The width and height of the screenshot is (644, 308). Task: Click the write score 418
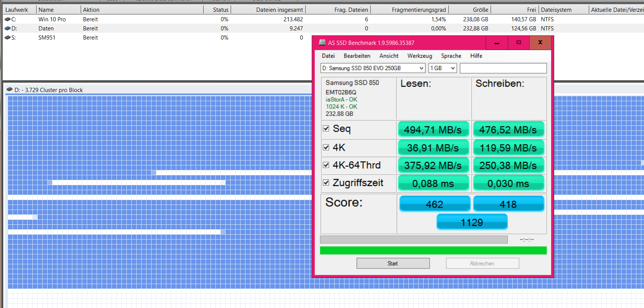[508, 204]
